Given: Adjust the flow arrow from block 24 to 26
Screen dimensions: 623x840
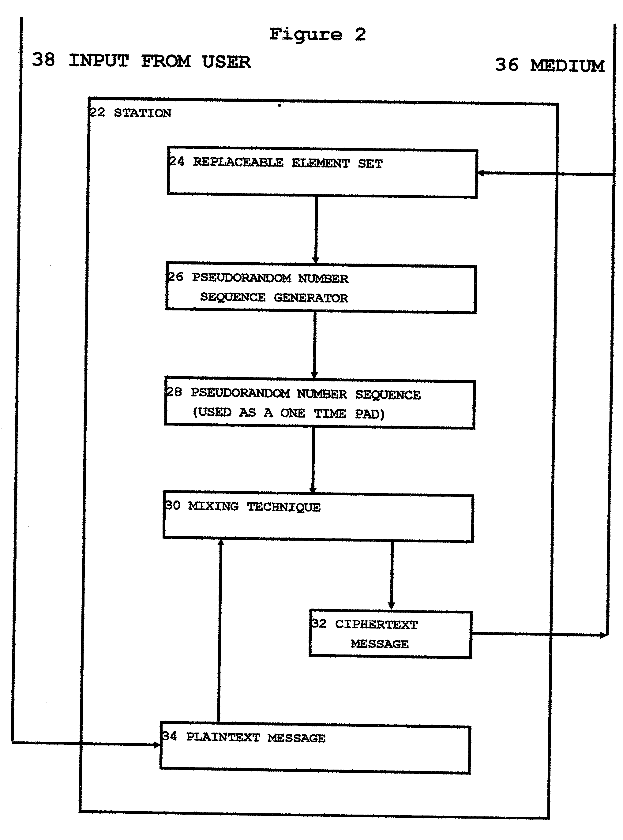Looking at the screenshot, I should [x=312, y=223].
